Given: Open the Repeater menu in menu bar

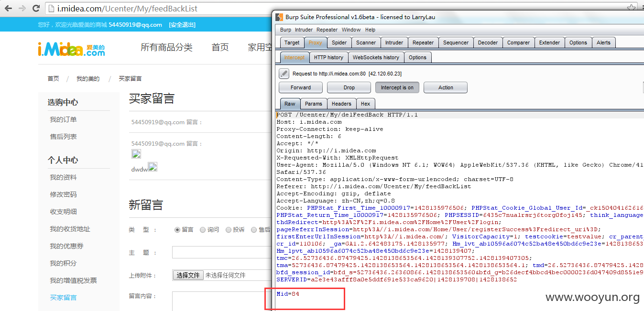Looking at the screenshot, I should (x=327, y=30).
